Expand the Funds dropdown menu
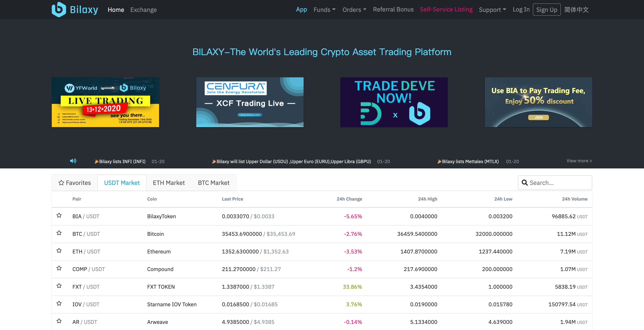This screenshot has height=330, width=644. click(324, 10)
